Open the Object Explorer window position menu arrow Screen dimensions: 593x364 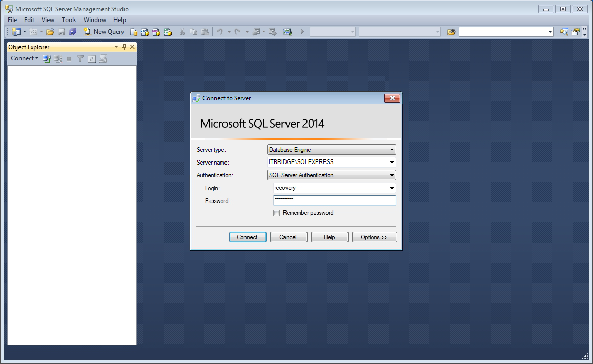click(116, 47)
